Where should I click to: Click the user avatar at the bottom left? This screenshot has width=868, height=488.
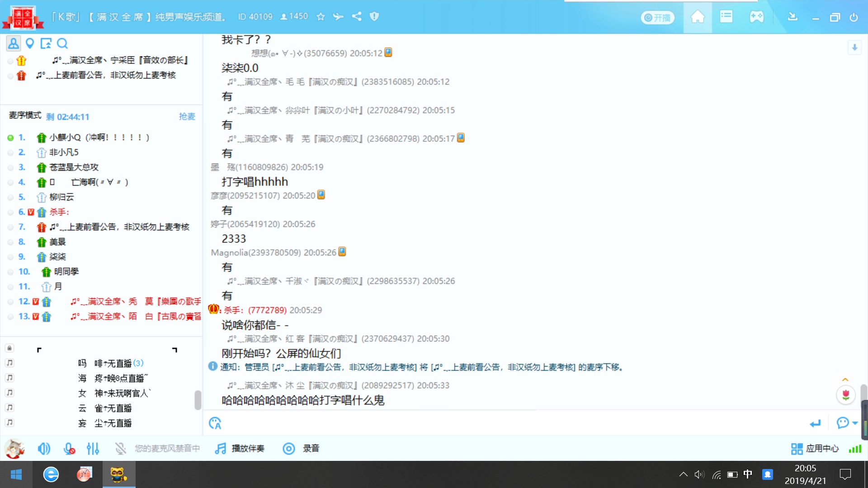coord(14,449)
